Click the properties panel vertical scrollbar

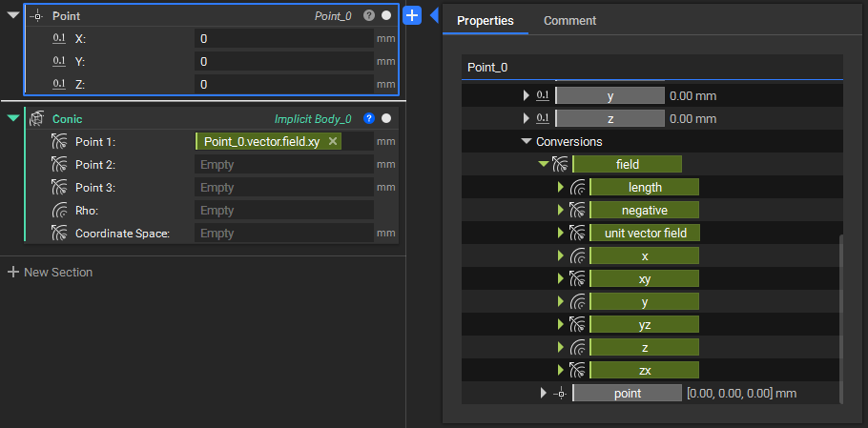840,315
